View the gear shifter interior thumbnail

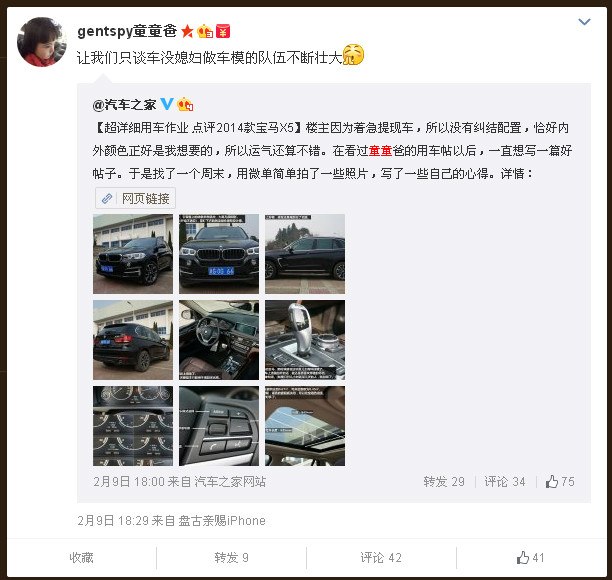pos(305,340)
